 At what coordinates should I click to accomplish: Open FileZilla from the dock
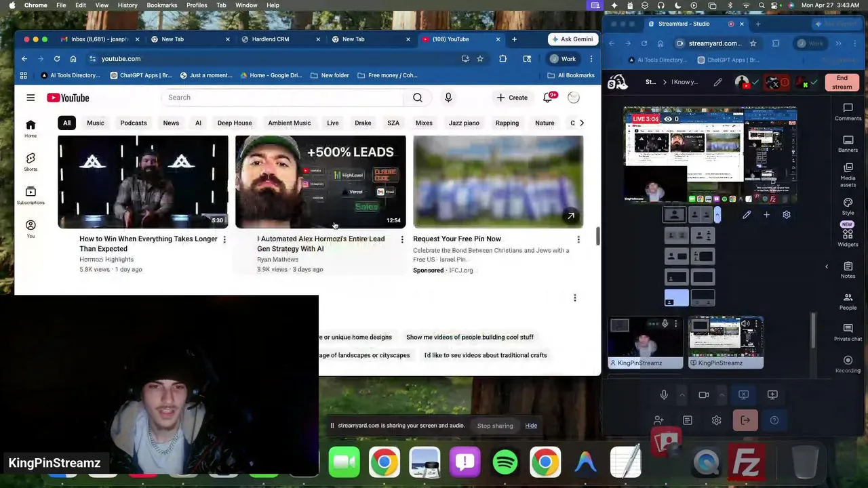pyautogui.click(x=747, y=462)
